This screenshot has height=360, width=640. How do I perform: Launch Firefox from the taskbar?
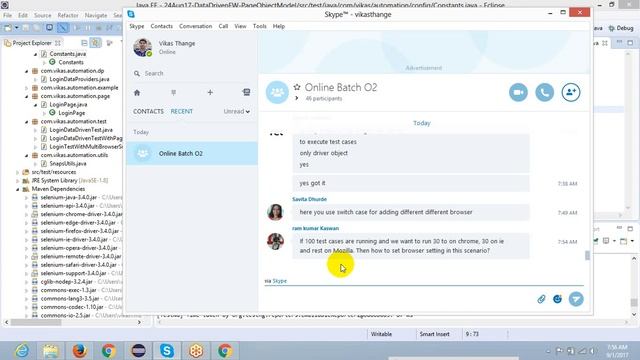tap(80, 351)
